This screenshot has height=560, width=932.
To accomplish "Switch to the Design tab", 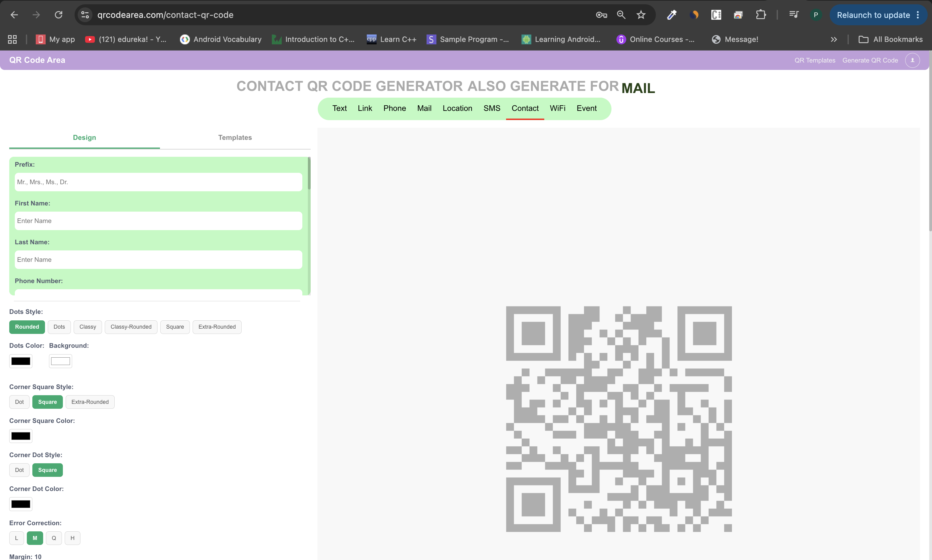I will (x=84, y=137).
